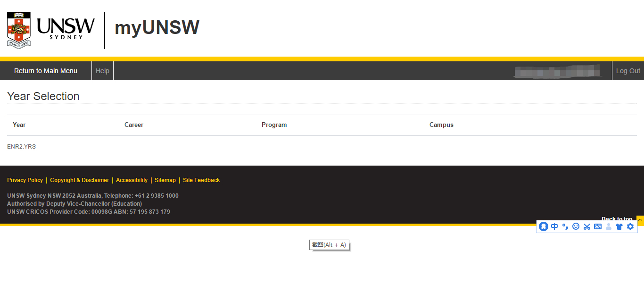Open the Help menu item
This screenshot has width=644, height=301.
[102, 71]
